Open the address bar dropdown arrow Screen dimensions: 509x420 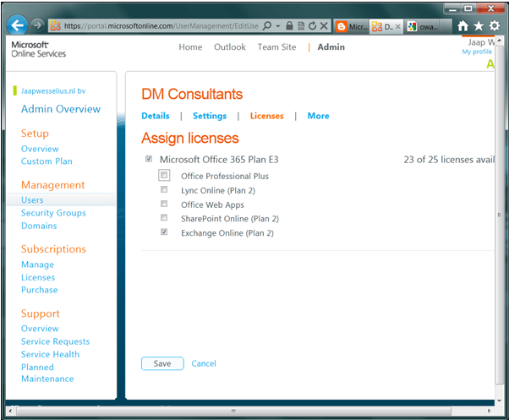pyautogui.click(x=278, y=26)
